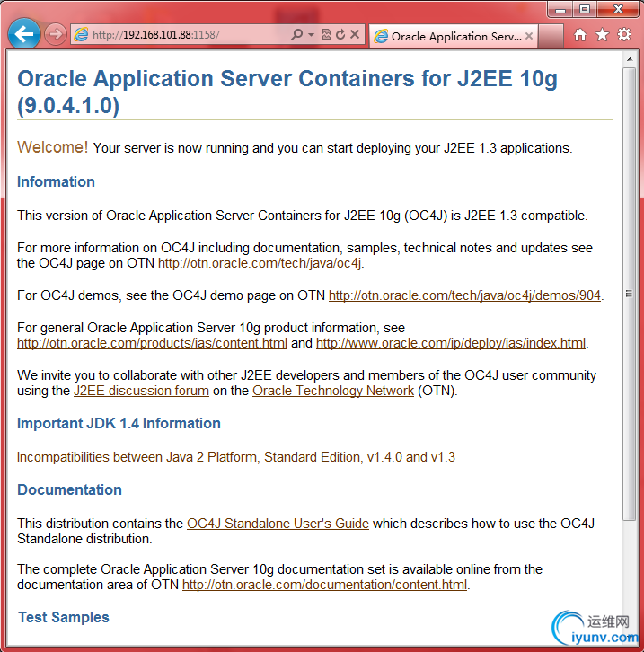Click the Oracle Application Server Containers page title

(x=287, y=92)
